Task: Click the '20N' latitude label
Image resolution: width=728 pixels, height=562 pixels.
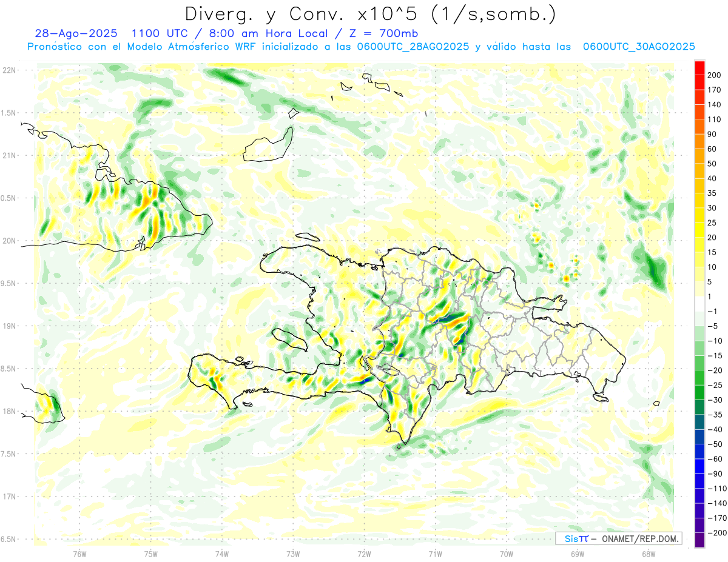Action: 9,241
